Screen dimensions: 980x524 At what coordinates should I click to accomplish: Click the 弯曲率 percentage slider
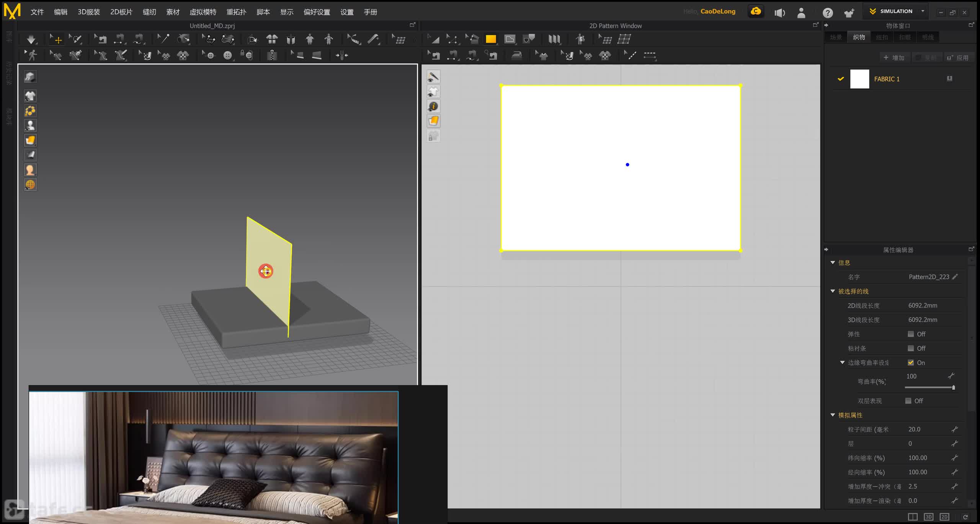929,387
